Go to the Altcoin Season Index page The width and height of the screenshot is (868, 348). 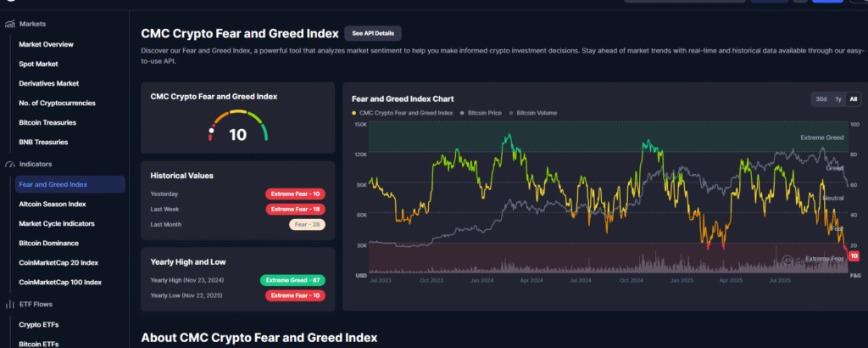point(52,204)
